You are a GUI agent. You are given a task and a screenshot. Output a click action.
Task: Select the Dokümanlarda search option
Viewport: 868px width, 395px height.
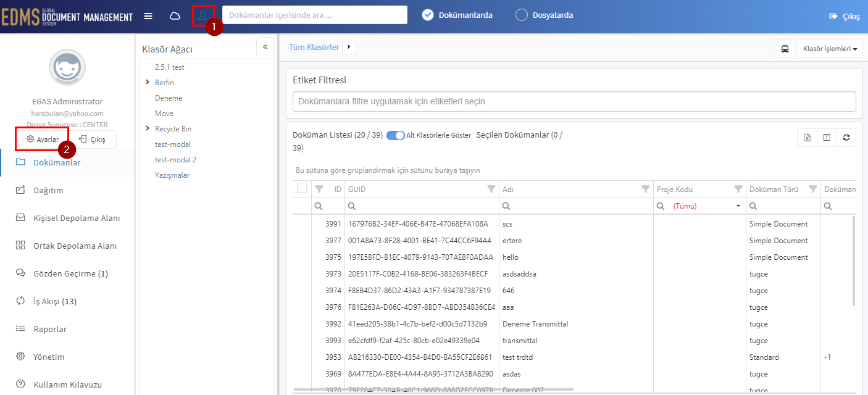[x=457, y=15]
